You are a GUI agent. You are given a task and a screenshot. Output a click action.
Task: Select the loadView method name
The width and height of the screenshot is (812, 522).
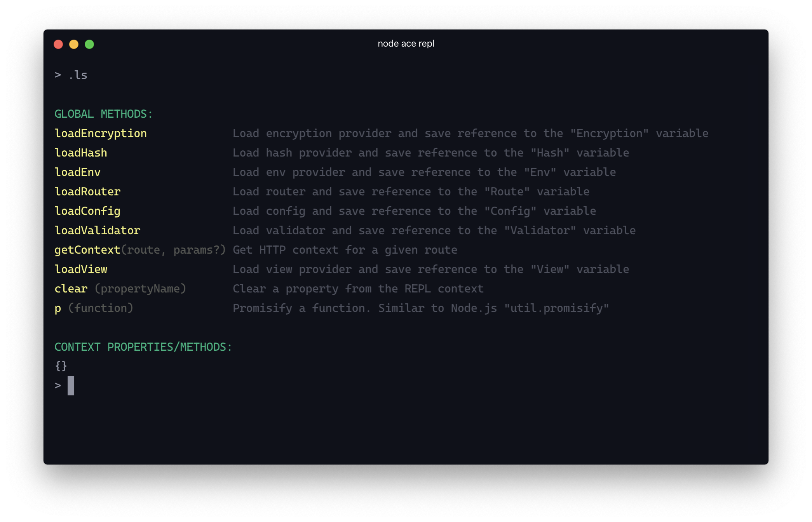tap(81, 269)
